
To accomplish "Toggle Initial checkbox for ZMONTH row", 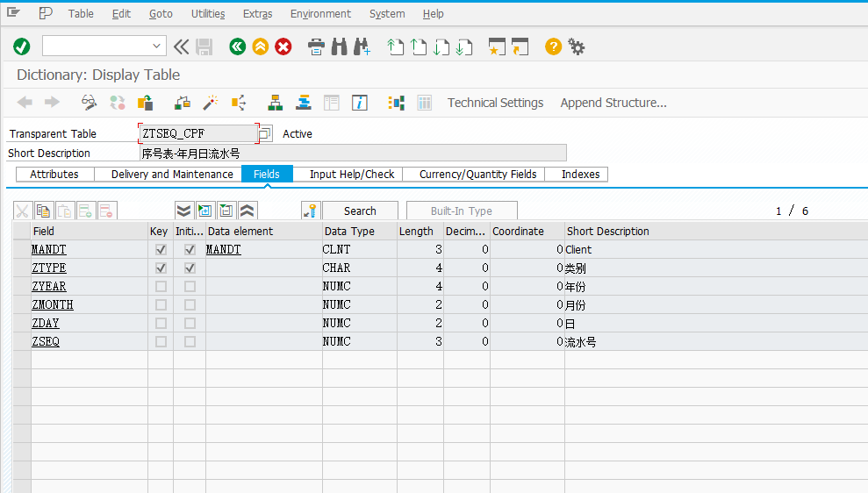I will [x=190, y=305].
